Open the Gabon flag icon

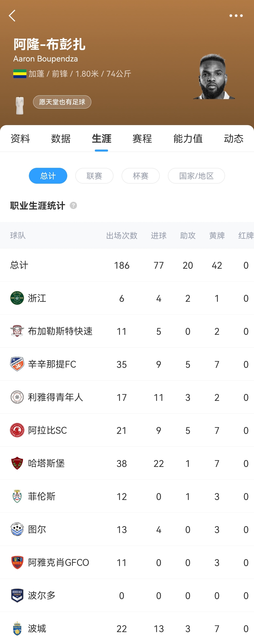(20, 74)
